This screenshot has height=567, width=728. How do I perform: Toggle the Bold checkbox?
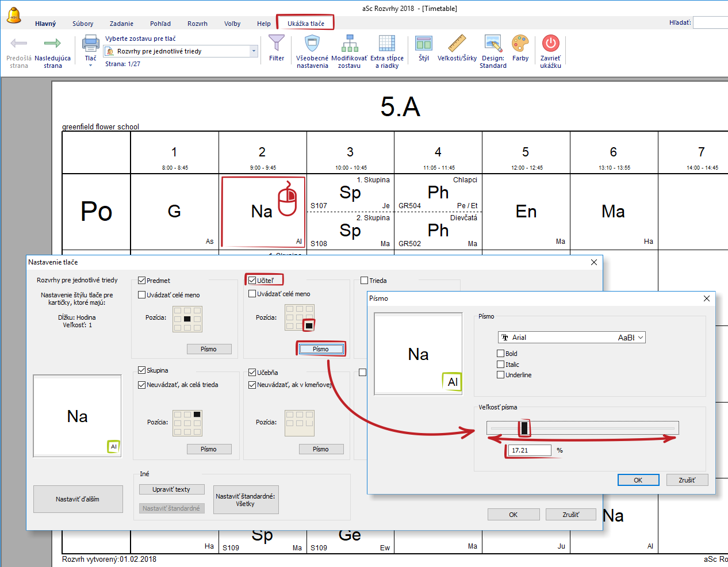(501, 354)
